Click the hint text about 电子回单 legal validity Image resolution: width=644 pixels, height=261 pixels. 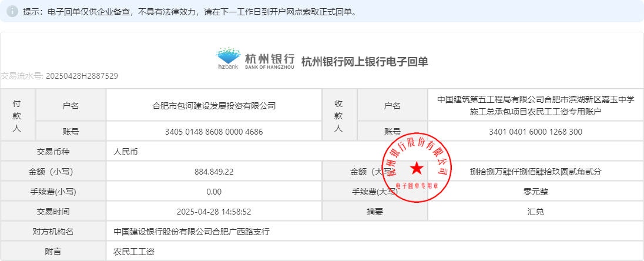pyautogui.click(x=188, y=12)
